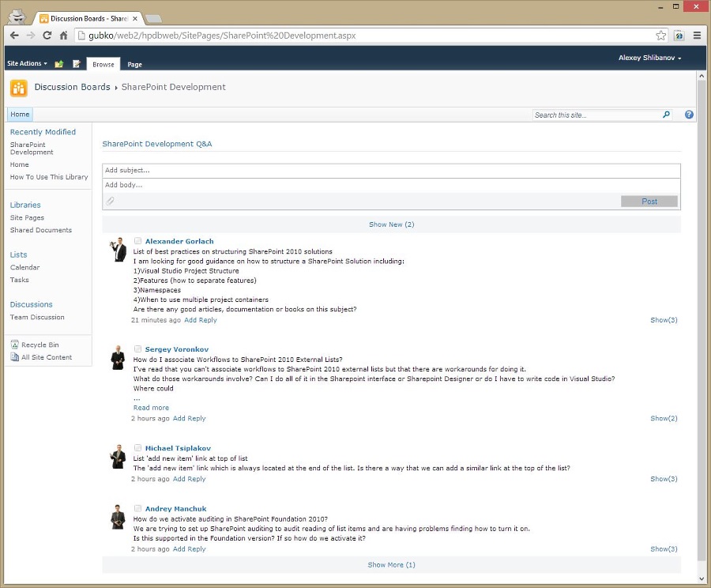
Task: Click Sergey Voronkov's avatar photo
Action: (118, 357)
